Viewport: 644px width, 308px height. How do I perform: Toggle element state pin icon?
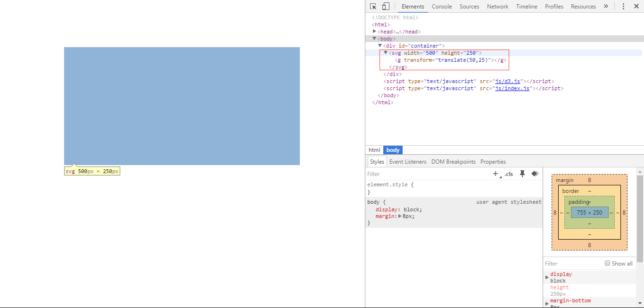click(x=522, y=174)
